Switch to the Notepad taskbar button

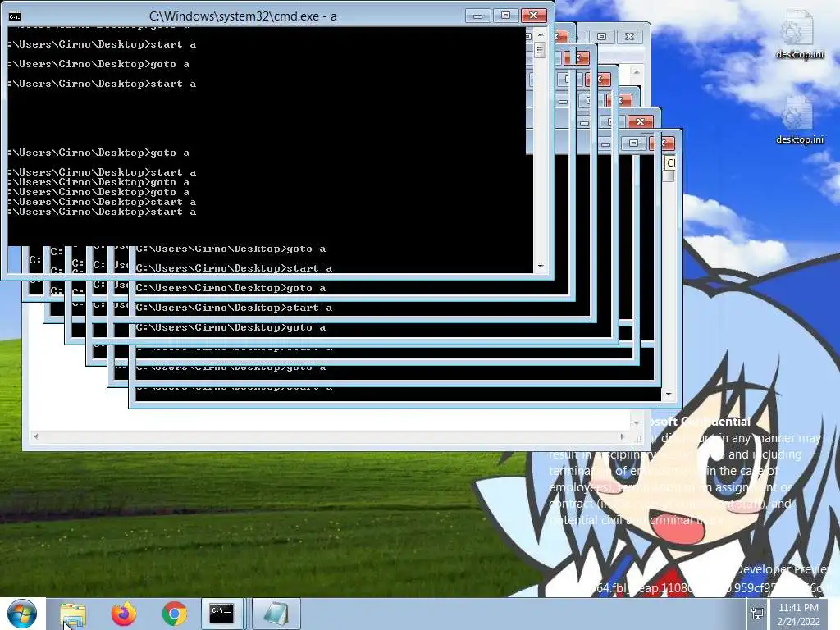click(276, 614)
